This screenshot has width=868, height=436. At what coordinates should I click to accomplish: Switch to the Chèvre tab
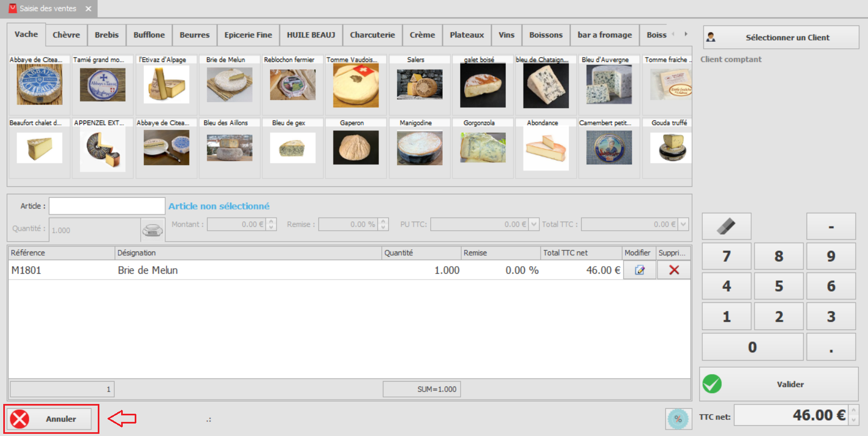(66, 35)
